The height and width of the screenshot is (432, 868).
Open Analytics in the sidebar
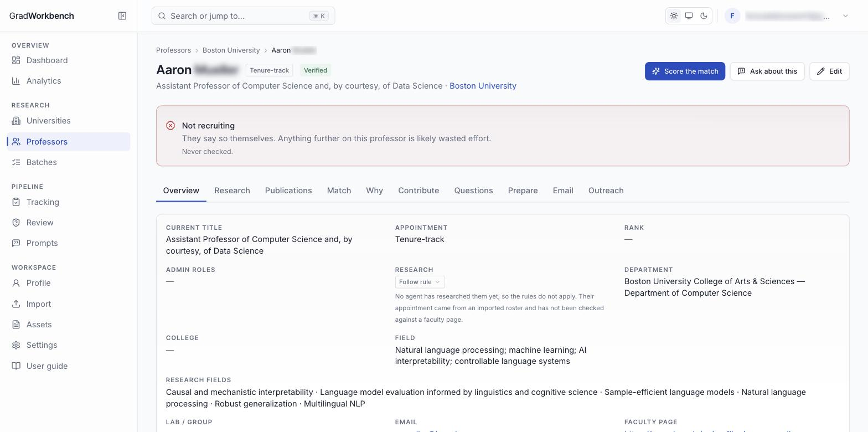coord(69,81)
